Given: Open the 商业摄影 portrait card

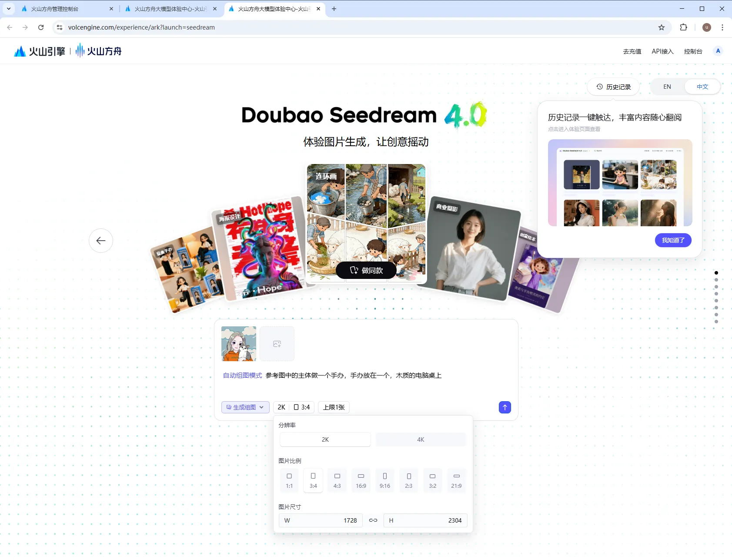Looking at the screenshot, I should point(471,248).
